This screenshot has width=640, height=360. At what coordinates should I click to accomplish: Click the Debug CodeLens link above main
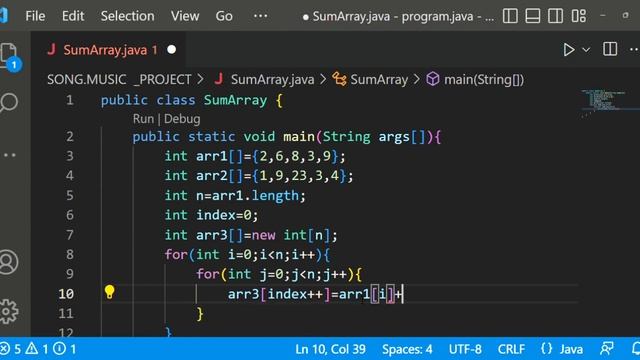click(182, 119)
